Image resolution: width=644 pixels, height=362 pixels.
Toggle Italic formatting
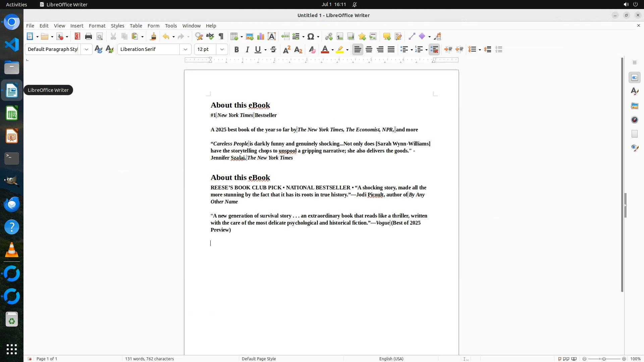click(247, 50)
